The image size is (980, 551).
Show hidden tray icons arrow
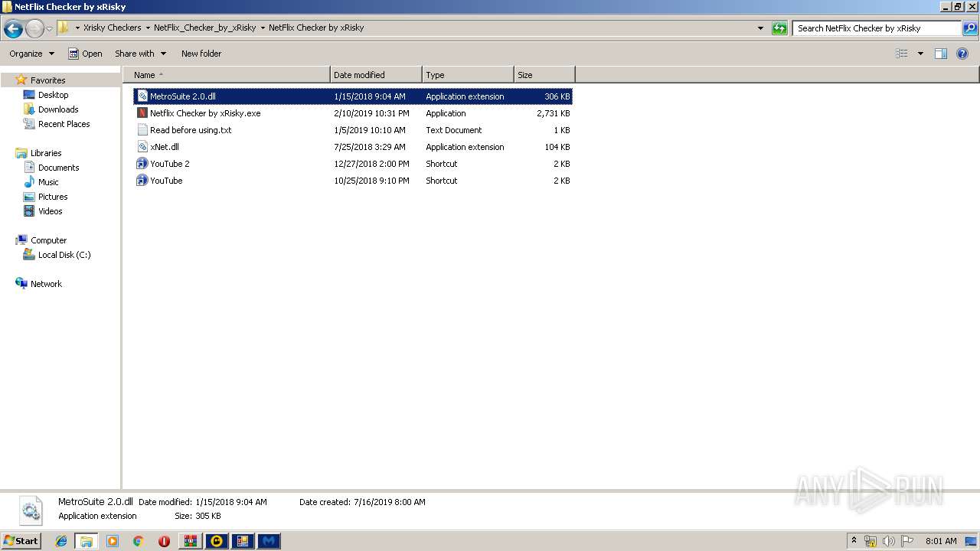point(854,541)
